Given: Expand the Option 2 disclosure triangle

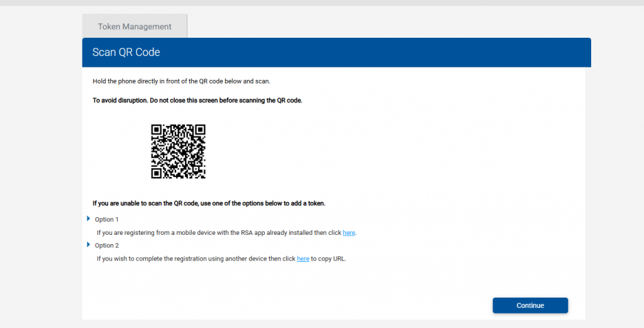Looking at the screenshot, I should [x=88, y=244].
